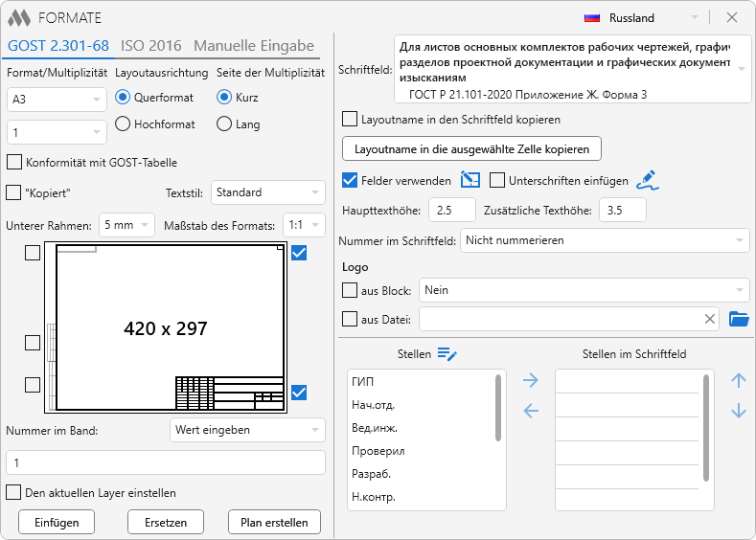This screenshot has width=756, height=540.
Task: Clear the aus Datei field with X
Action: [710, 319]
